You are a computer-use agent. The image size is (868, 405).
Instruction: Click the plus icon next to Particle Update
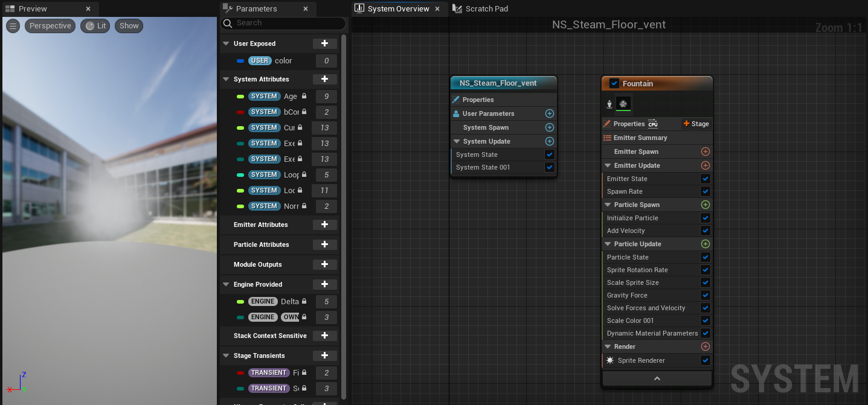coord(705,244)
